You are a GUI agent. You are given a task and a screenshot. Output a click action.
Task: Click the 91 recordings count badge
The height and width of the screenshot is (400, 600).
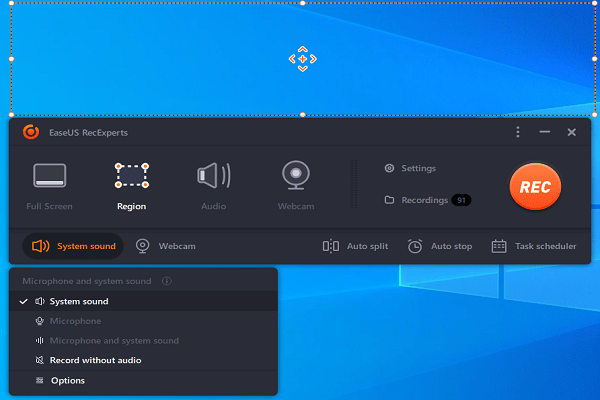coord(461,200)
